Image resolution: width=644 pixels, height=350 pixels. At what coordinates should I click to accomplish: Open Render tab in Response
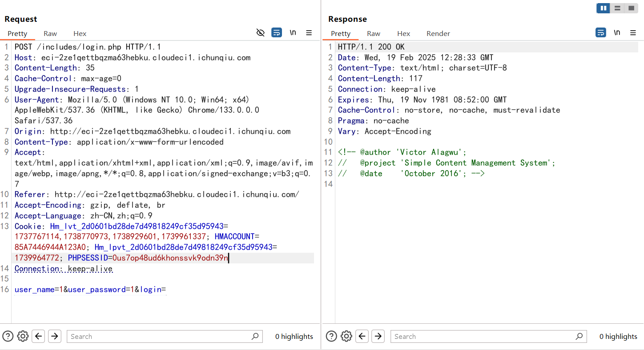click(x=438, y=33)
